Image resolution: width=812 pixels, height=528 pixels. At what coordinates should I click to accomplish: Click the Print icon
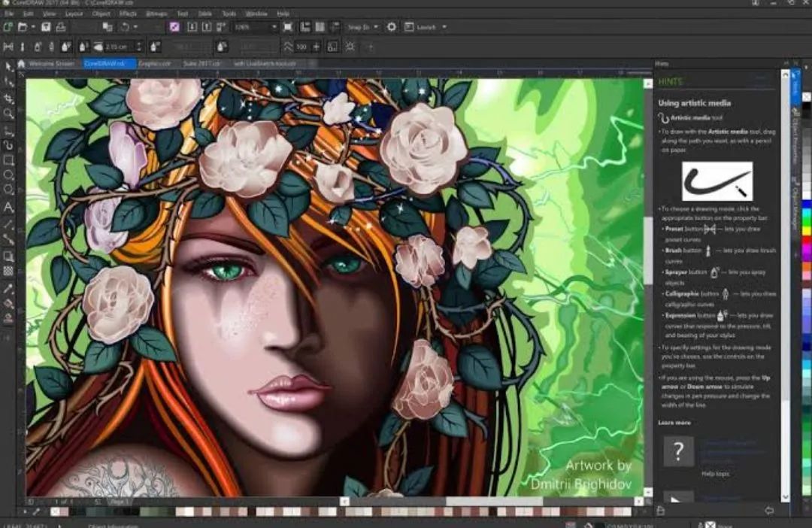tap(61, 27)
